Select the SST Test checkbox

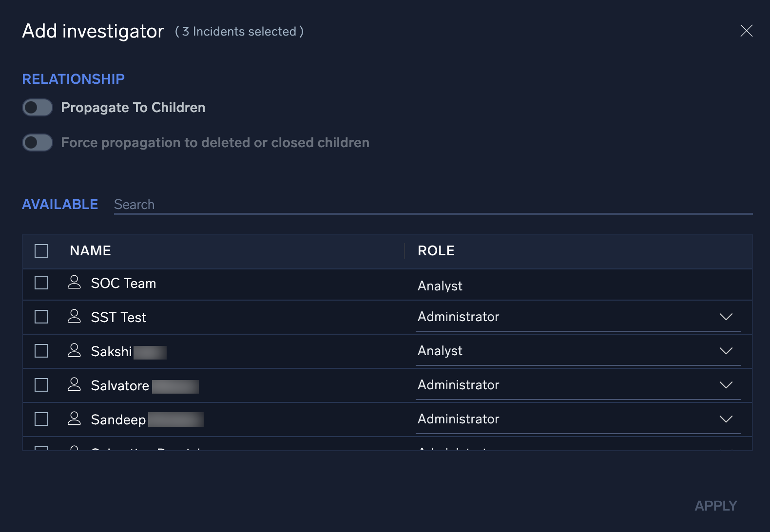(41, 317)
